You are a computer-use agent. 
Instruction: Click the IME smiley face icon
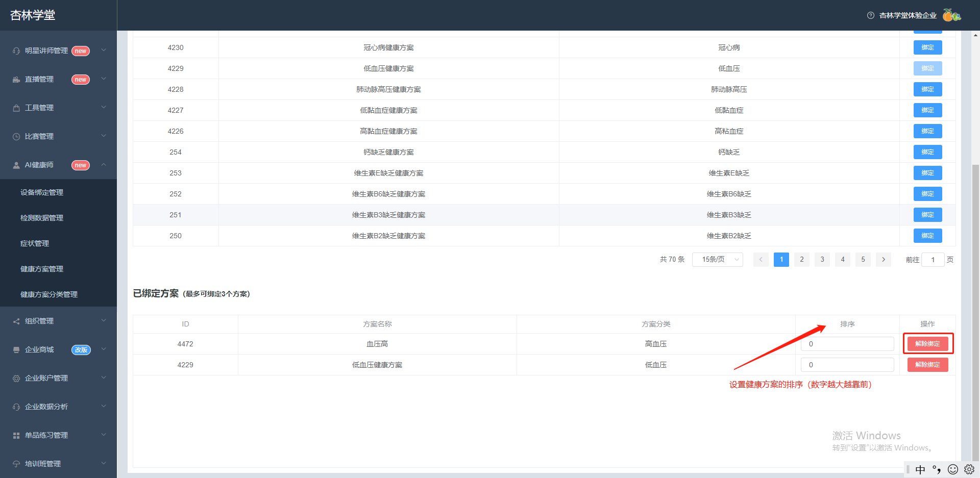coord(953,469)
